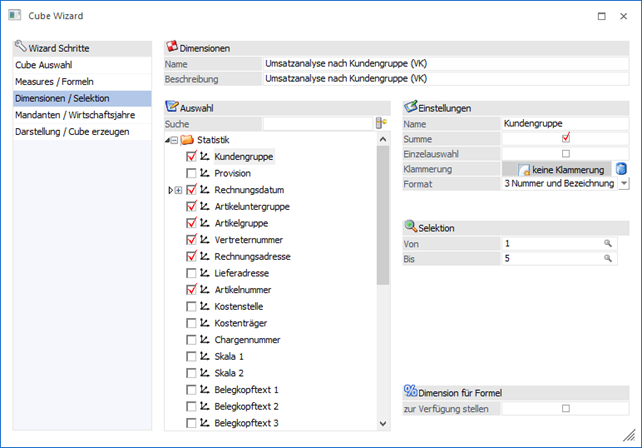This screenshot has width=642, height=448.
Task: Click the dimension icon beside Skala 1
Action: click(x=205, y=356)
